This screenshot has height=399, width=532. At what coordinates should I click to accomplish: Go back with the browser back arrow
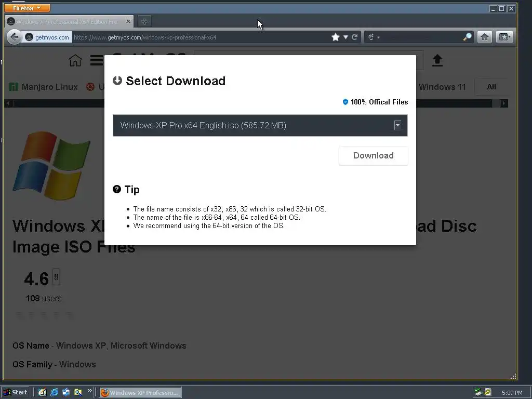pos(14,37)
